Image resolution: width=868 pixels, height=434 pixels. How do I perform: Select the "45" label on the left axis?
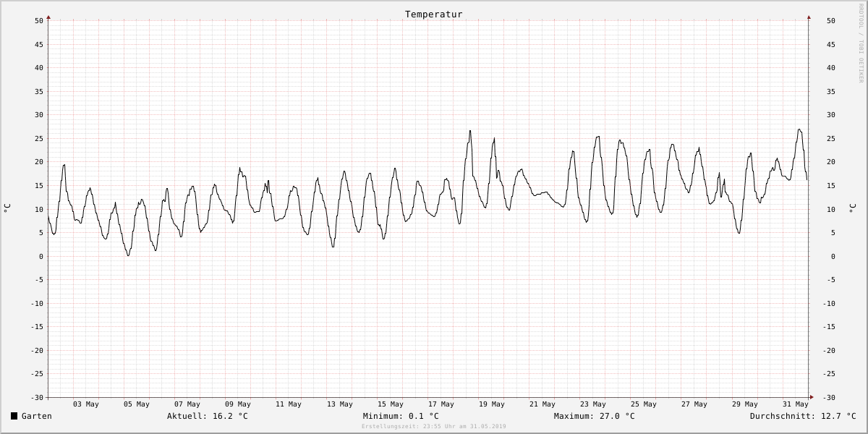click(39, 45)
